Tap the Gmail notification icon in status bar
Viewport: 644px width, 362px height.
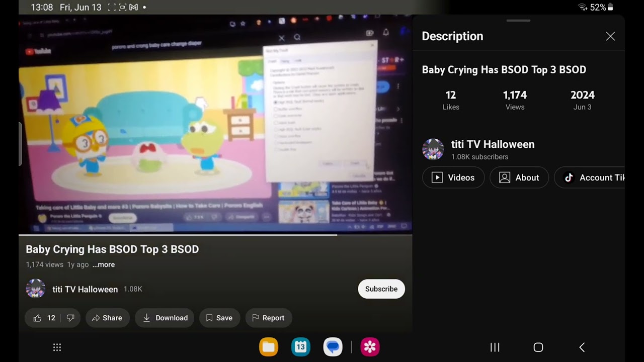point(133,8)
